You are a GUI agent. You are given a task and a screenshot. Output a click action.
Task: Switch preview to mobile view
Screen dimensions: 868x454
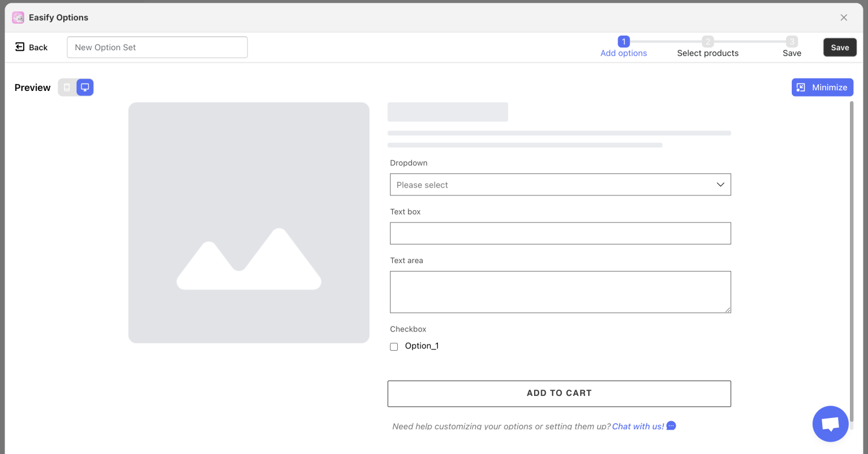click(67, 87)
